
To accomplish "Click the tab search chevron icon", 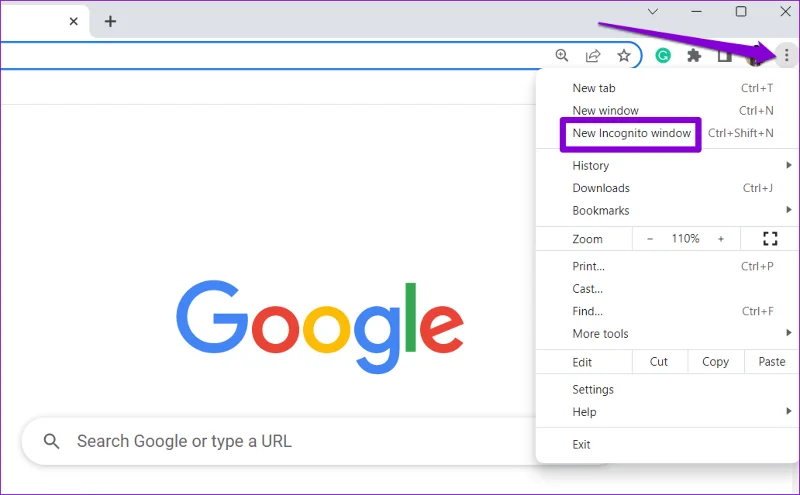I will [653, 11].
